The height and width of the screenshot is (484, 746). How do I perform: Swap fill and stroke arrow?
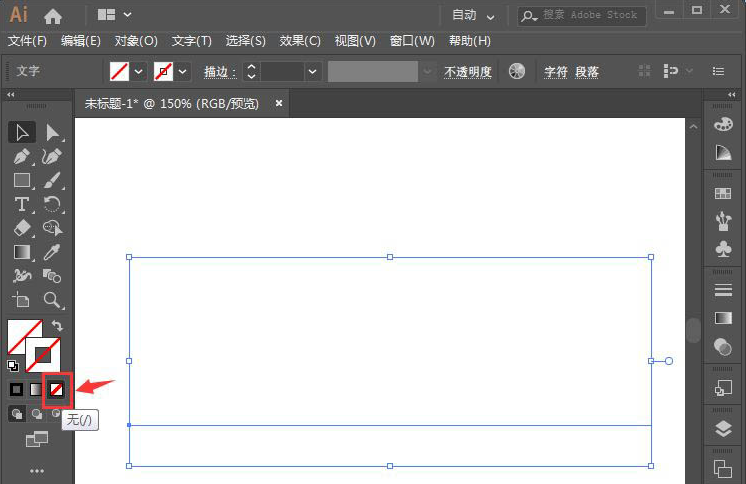(58, 326)
